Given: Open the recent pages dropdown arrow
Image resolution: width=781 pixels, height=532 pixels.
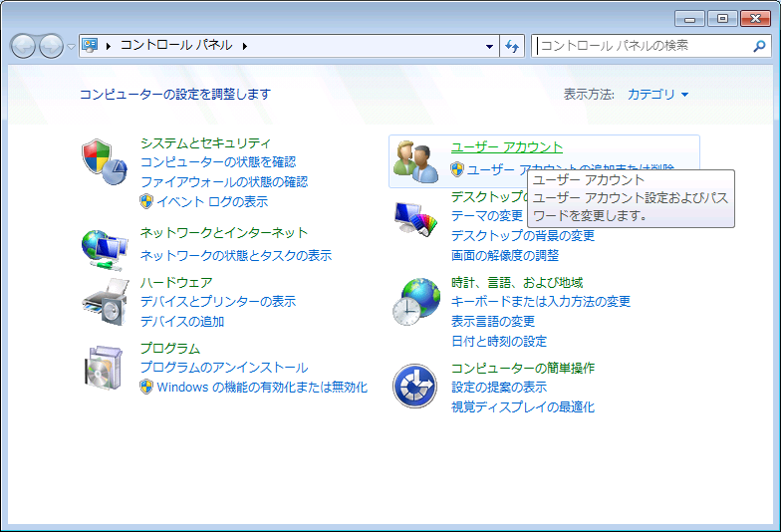Looking at the screenshot, I should coord(72,46).
